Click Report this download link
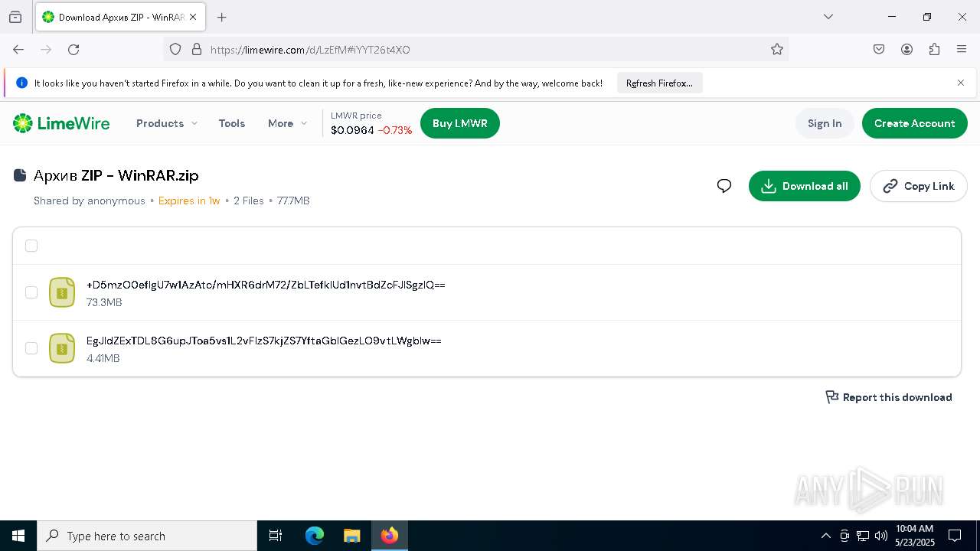 click(x=889, y=397)
